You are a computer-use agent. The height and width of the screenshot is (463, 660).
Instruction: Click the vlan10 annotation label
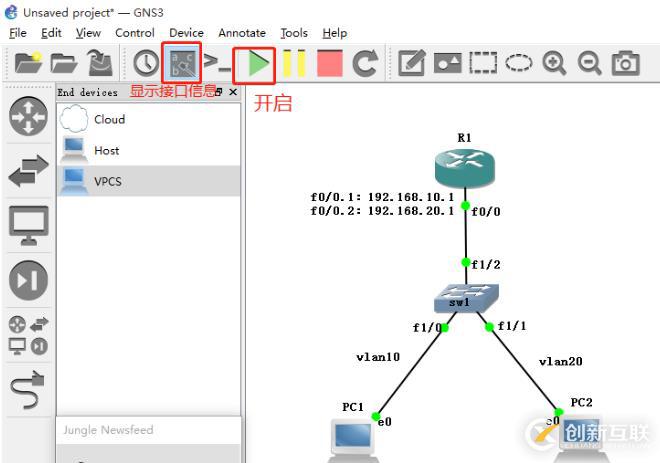pyautogui.click(x=378, y=357)
